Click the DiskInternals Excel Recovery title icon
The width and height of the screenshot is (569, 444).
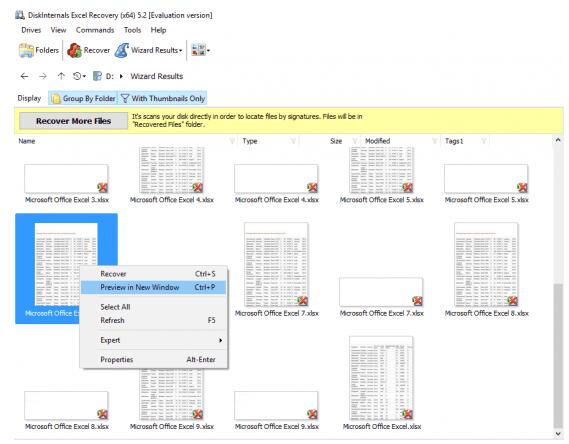click(x=20, y=15)
